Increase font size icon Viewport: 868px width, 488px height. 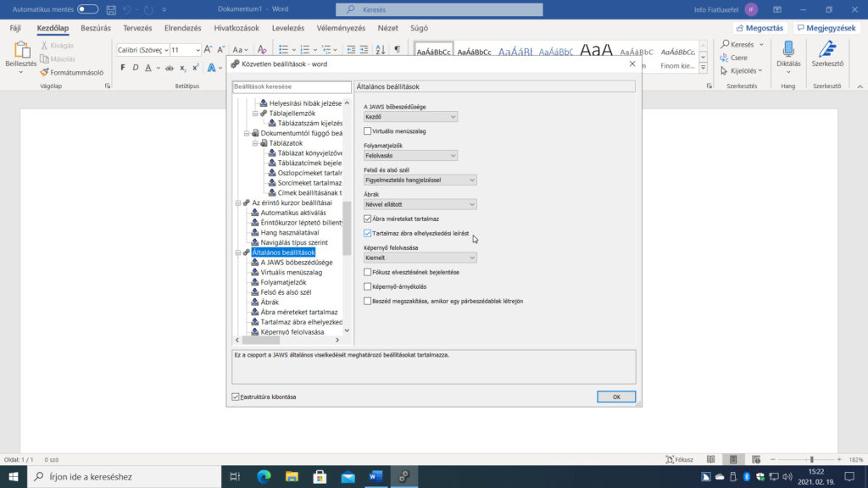pos(209,50)
